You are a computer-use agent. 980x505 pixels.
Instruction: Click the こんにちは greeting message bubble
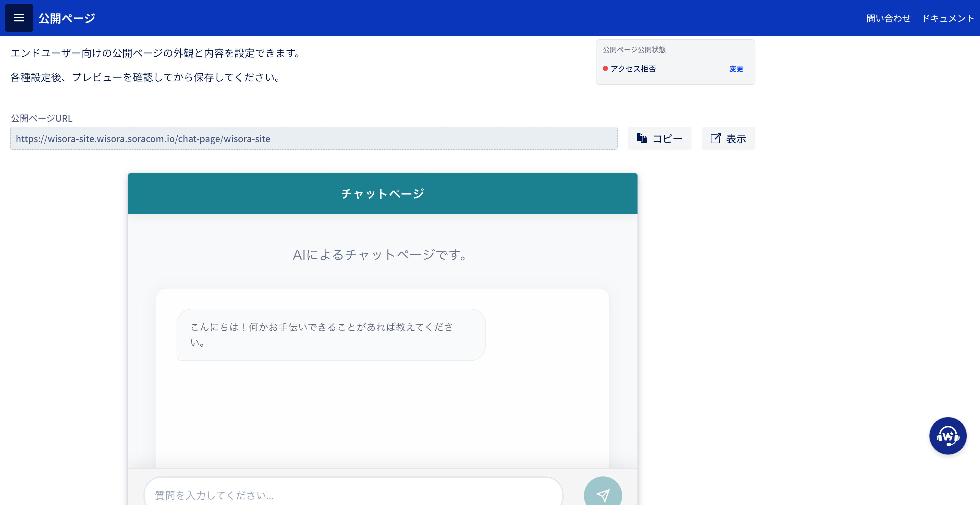(330, 335)
